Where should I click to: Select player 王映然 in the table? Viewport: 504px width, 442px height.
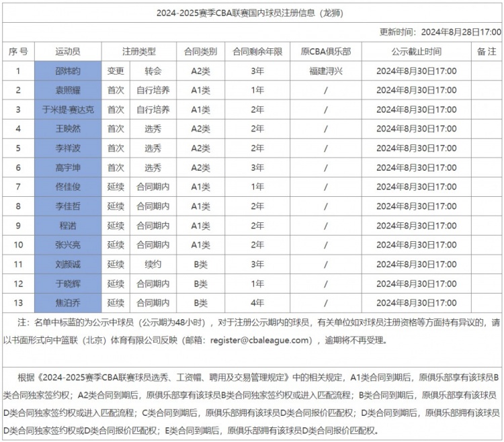[x=68, y=129]
